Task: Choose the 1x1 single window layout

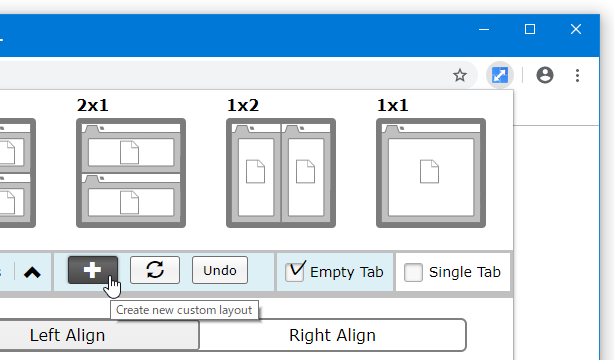Action: point(431,173)
